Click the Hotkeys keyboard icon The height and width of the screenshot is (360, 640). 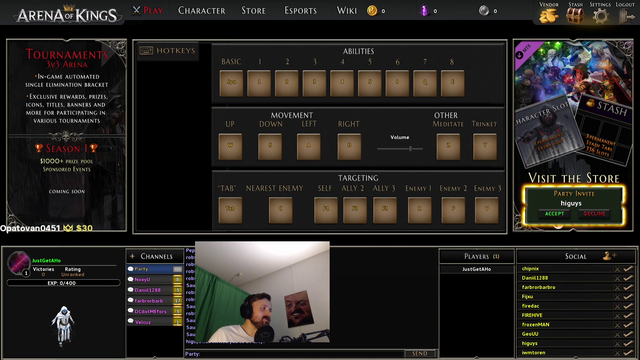tap(146, 51)
